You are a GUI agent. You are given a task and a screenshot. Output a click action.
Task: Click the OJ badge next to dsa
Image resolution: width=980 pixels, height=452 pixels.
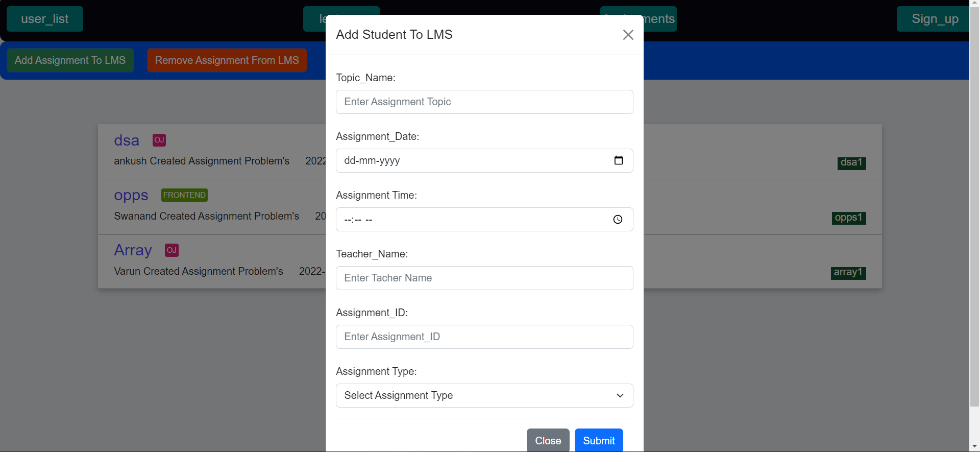pyautogui.click(x=159, y=140)
